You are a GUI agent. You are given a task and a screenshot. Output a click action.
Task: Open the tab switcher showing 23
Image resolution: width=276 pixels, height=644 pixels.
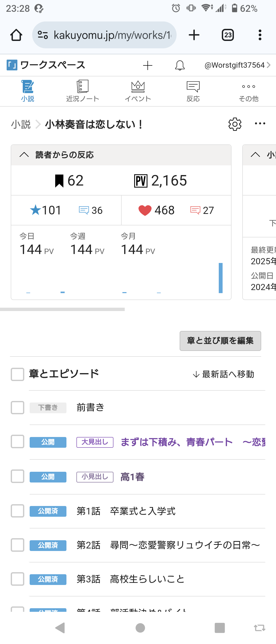[x=228, y=35]
